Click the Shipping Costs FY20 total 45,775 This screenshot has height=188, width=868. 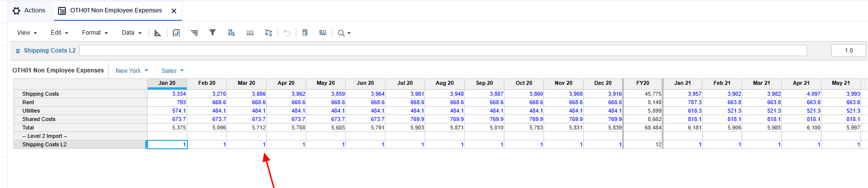click(643, 94)
